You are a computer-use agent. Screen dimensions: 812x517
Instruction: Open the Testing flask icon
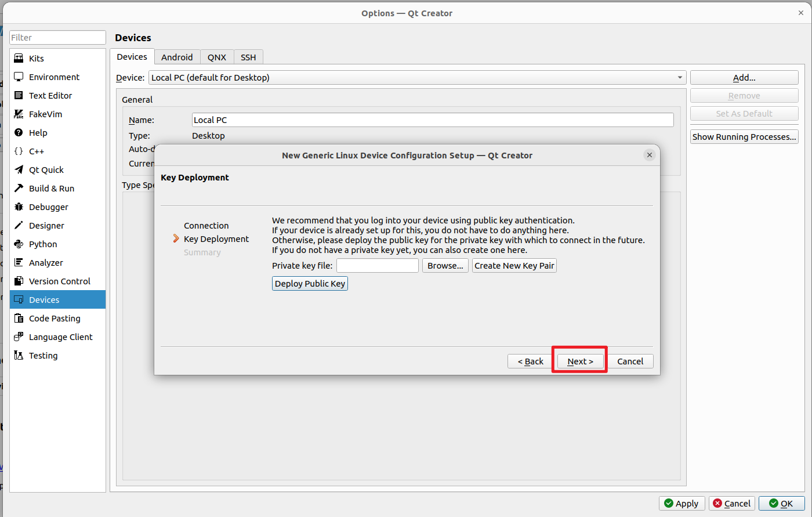point(19,355)
